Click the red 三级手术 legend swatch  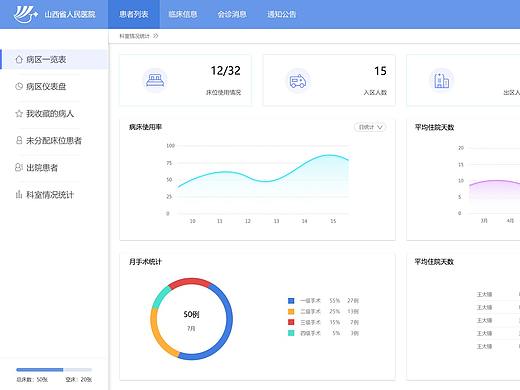pos(291,322)
